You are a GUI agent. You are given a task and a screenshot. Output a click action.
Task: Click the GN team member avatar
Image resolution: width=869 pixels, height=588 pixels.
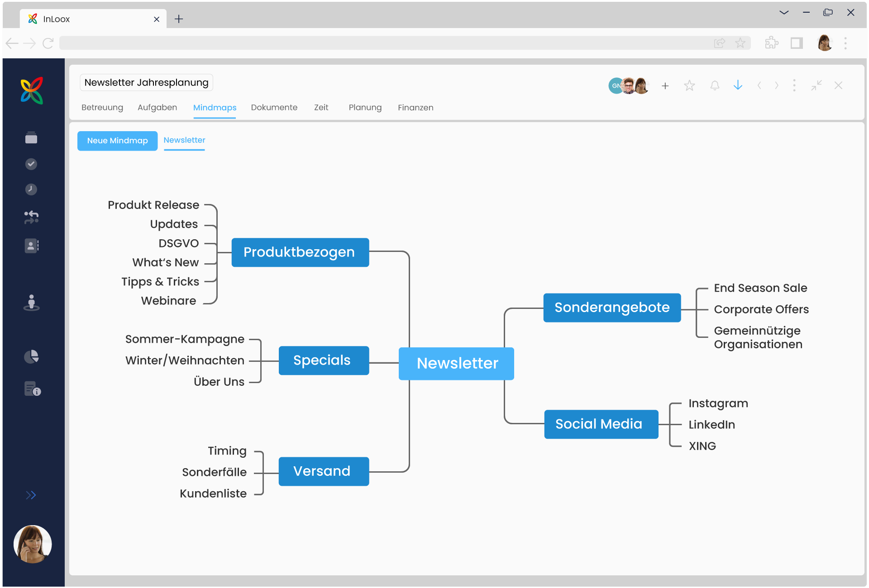[615, 85]
